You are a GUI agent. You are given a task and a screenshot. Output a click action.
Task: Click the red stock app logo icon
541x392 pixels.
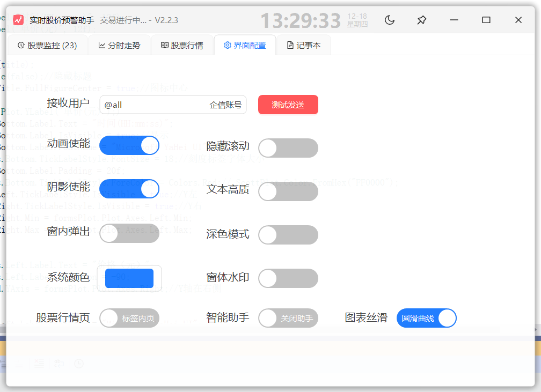click(18, 20)
